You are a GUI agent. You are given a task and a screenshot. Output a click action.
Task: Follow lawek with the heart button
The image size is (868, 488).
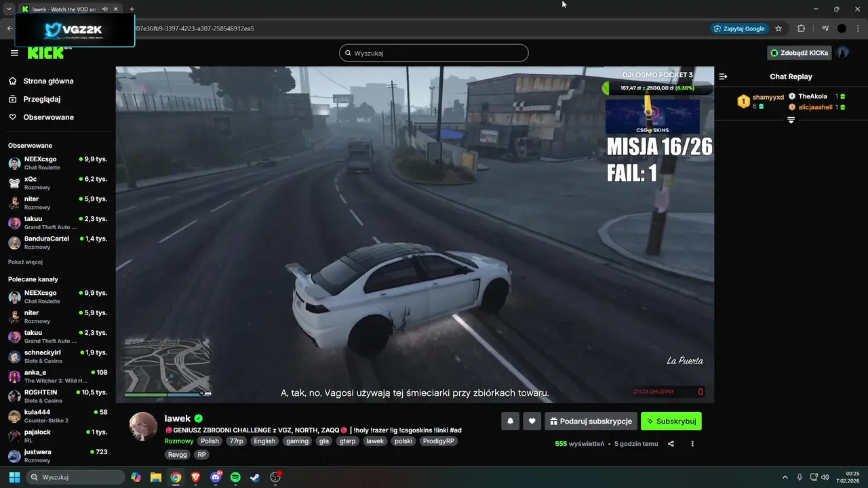click(532, 421)
